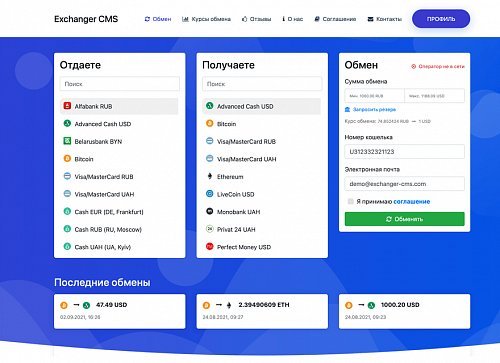Click the Alfabank RUB icon in Отдаете

[67, 106]
